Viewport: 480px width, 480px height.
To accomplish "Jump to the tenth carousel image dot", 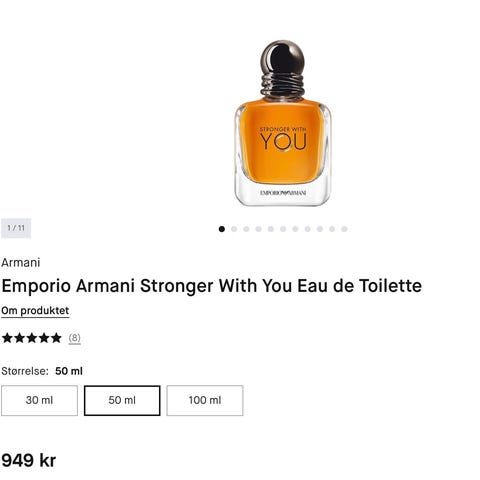I will point(332,229).
